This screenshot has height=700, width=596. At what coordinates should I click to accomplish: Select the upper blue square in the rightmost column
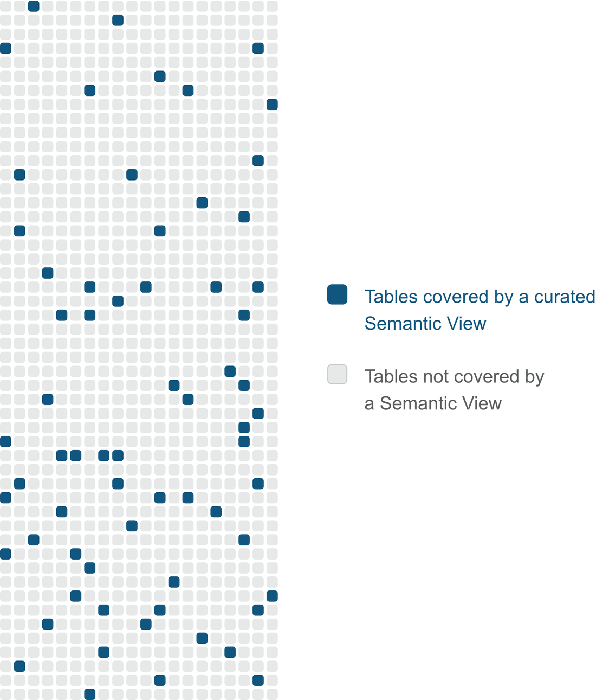point(272,105)
